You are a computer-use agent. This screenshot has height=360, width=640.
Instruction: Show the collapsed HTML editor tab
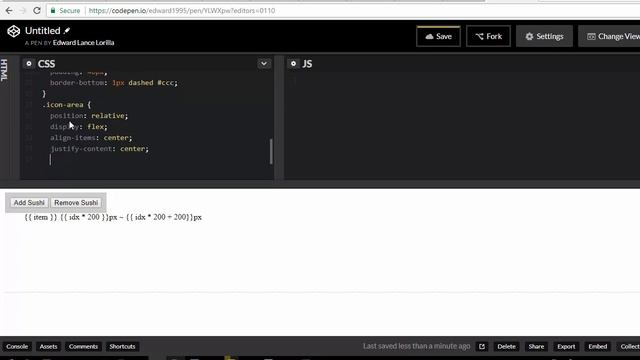point(4,70)
